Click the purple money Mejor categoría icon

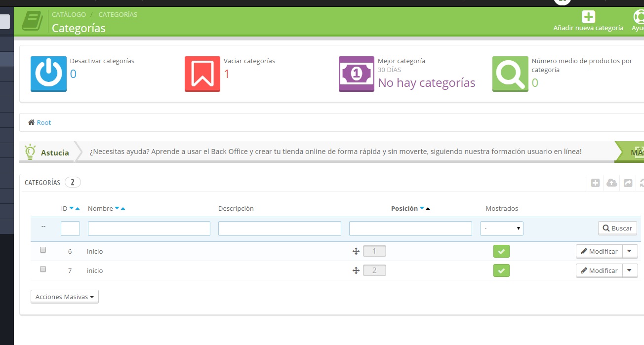pos(357,74)
